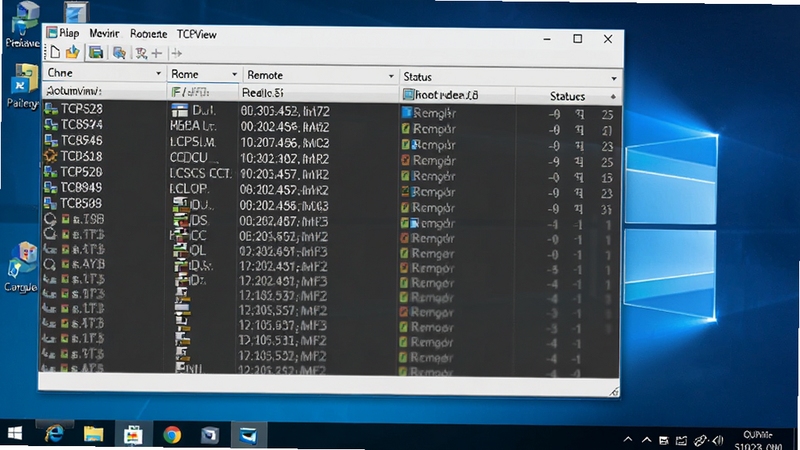Viewport: 800px width, 450px height.
Task: Select the TC8588 connection row
Action: point(330,205)
